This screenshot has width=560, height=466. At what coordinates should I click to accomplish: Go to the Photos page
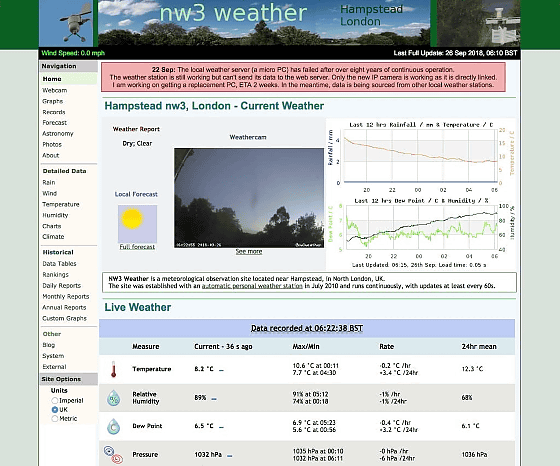coord(52,145)
